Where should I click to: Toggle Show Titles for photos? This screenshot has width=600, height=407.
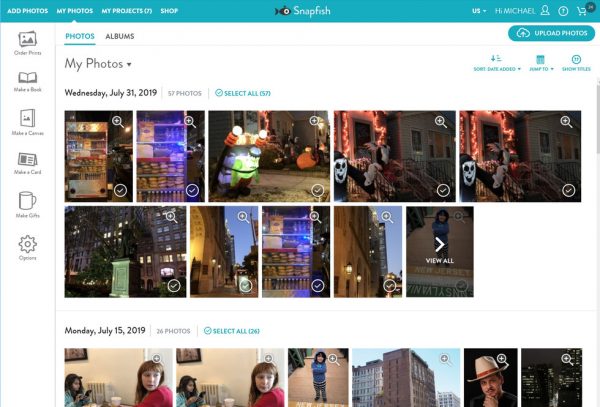576,63
